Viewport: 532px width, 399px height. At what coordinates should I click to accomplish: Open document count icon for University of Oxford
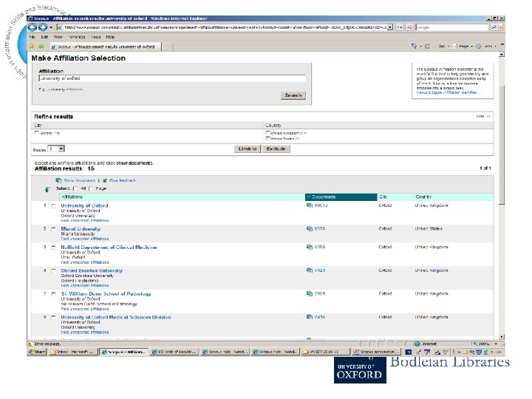[310, 205]
